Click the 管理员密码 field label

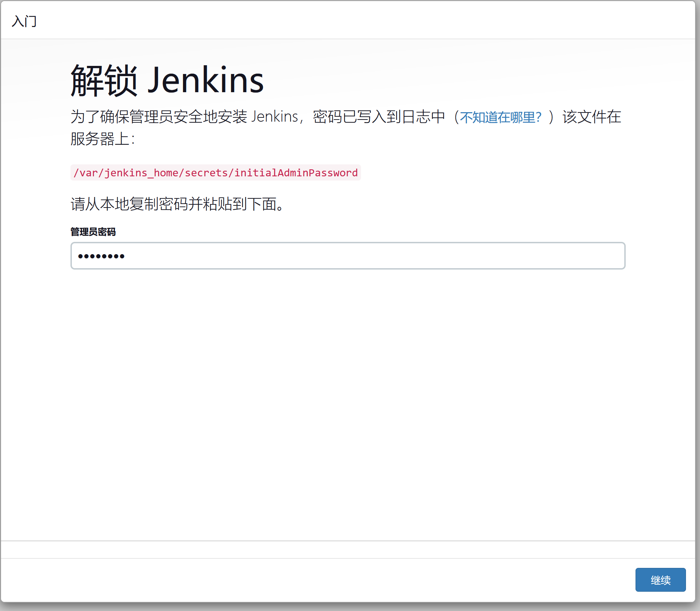[x=93, y=232]
